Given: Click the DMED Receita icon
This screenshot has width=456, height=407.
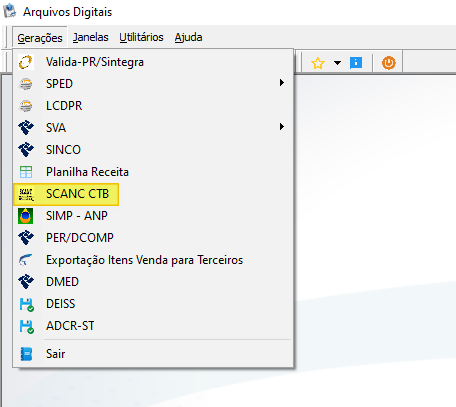Looking at the screenshot, I should click(x=26, y=282).
